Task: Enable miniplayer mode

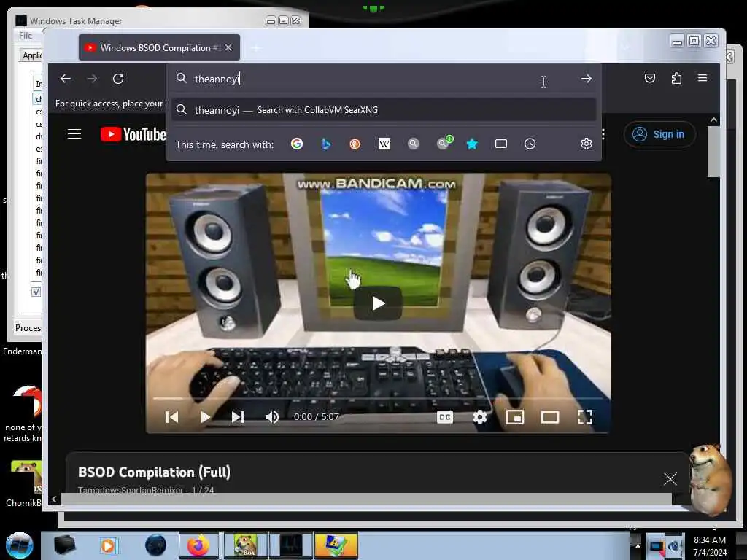Action: click(515, 417)
